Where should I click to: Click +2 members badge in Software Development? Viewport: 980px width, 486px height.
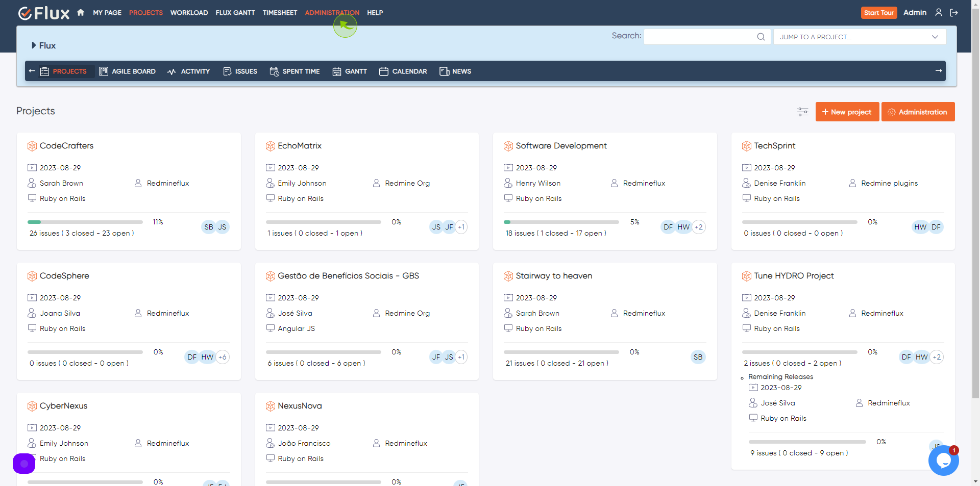699,227
